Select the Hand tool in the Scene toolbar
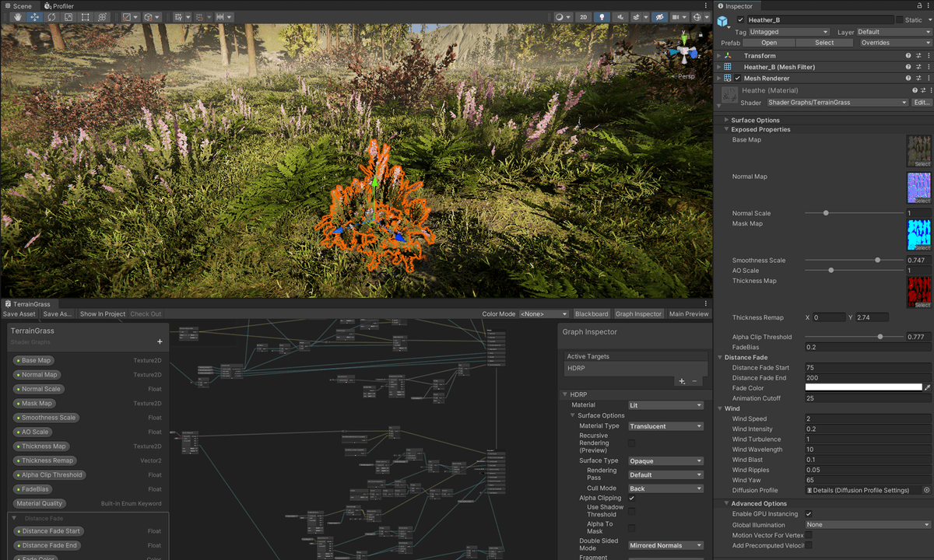Image resolution: width=934 pixels, height=560 pixels. 17,17
